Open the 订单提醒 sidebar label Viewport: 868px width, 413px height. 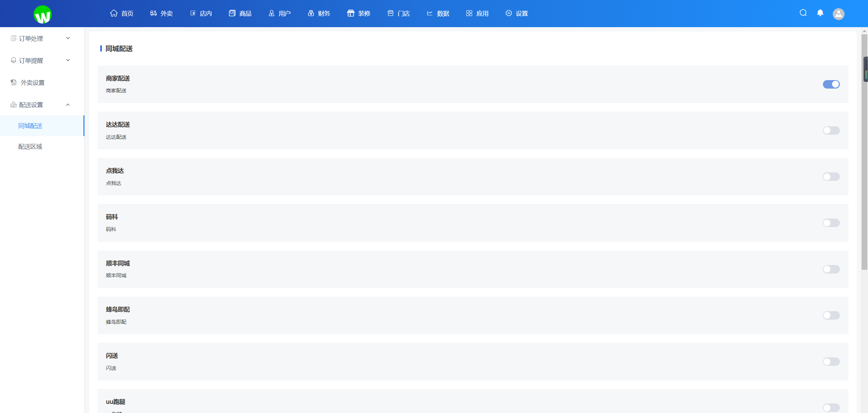tap(31, 60)
